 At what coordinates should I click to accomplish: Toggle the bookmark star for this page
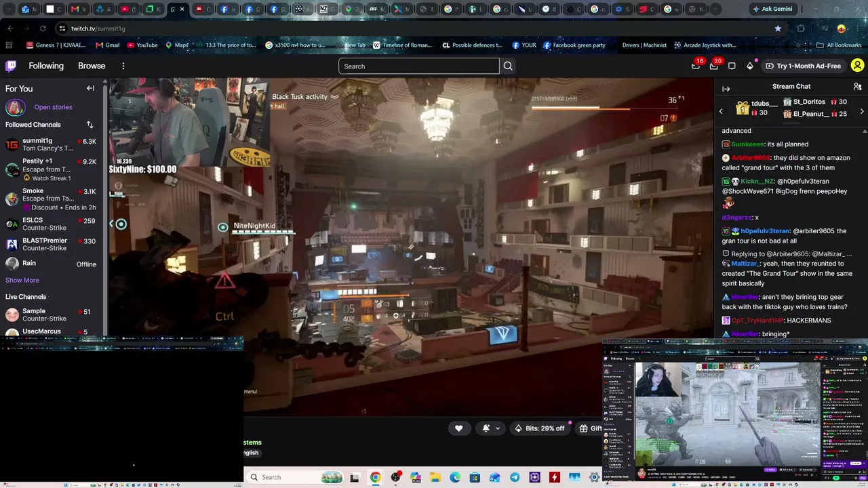pyautogui.click(x=778, y=28)
